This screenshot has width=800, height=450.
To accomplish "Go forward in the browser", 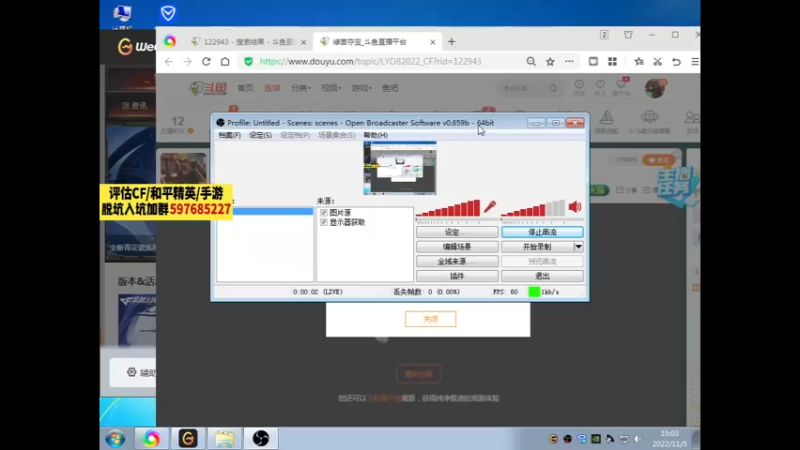I will pos(187,62).
